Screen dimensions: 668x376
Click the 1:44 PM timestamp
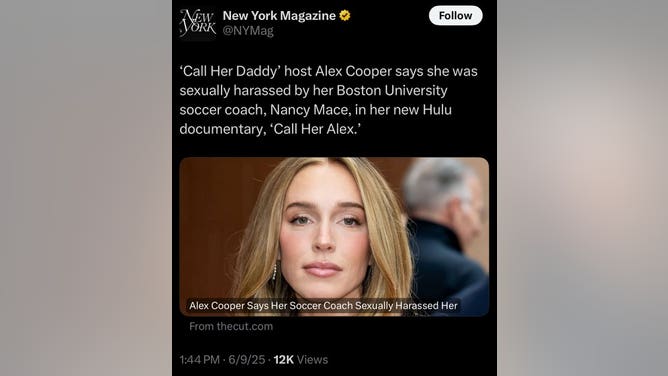(199, 360)
